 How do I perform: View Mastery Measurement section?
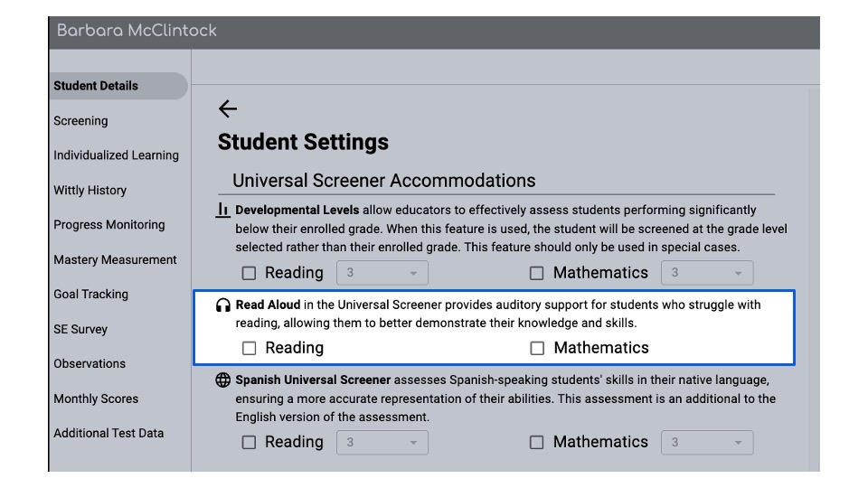[x=115, y=260]
